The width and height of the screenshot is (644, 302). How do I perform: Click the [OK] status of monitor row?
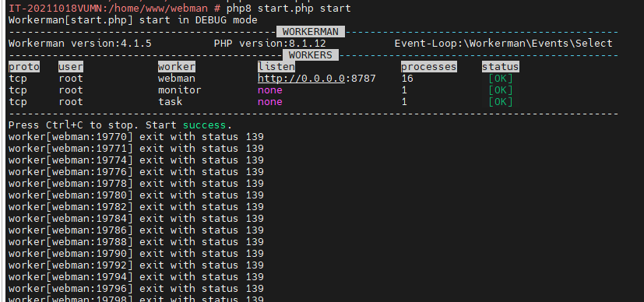click(x=500, y=90)
